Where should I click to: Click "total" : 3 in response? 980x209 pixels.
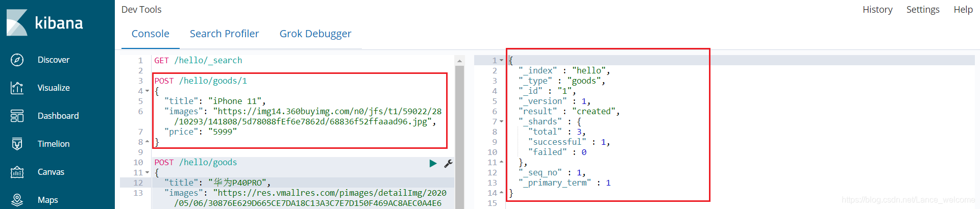(x=557, y=132)
